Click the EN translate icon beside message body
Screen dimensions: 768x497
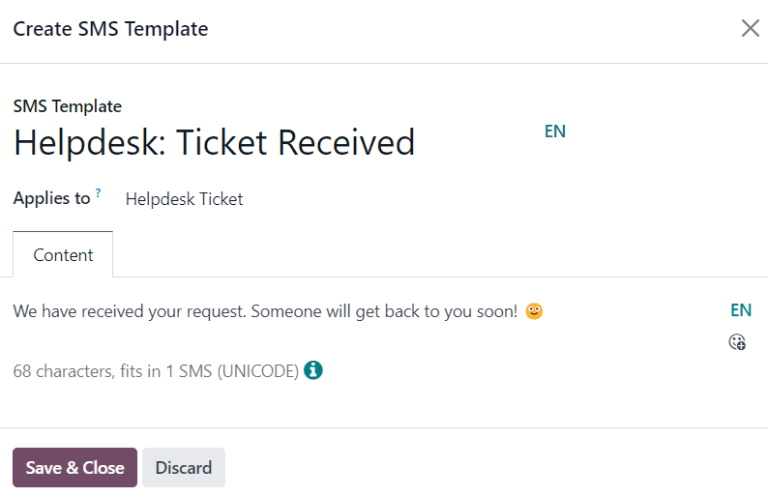pos(741,310)
